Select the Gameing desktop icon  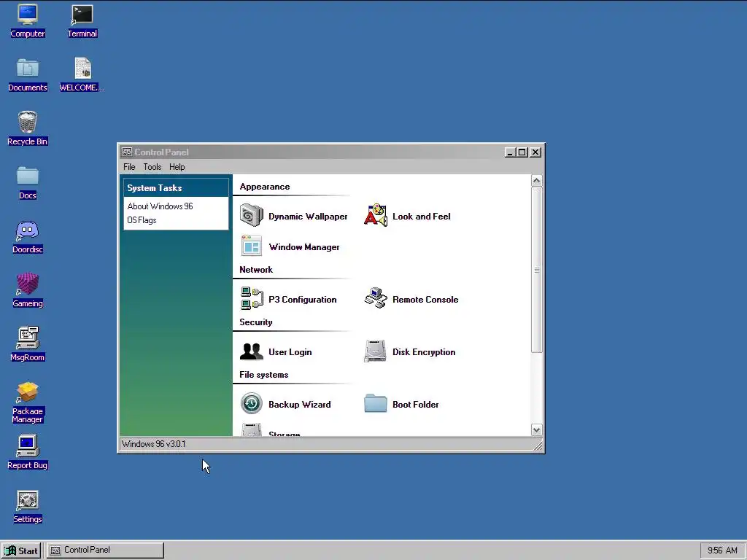(x=28, y=290)
